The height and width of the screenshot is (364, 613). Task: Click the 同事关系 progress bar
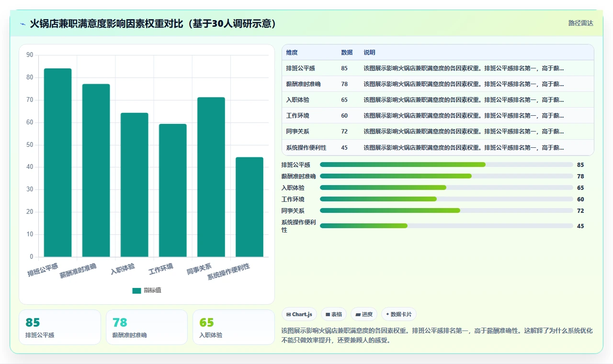[x=446, y=210]
